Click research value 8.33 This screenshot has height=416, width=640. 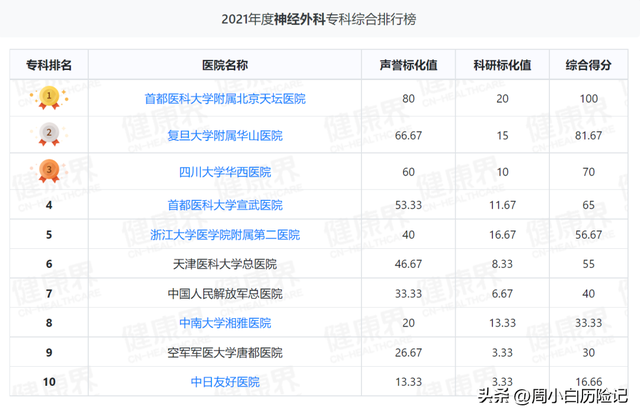click(502, 264)
